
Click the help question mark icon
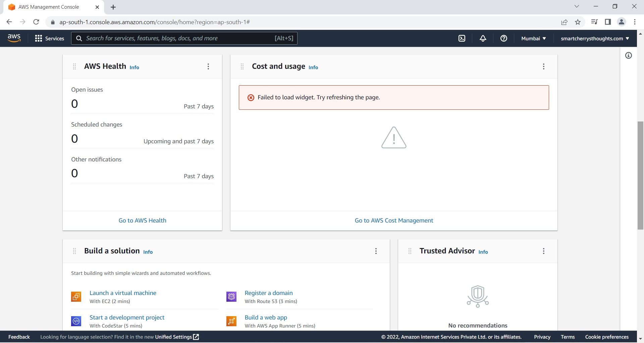pos(504,38)
